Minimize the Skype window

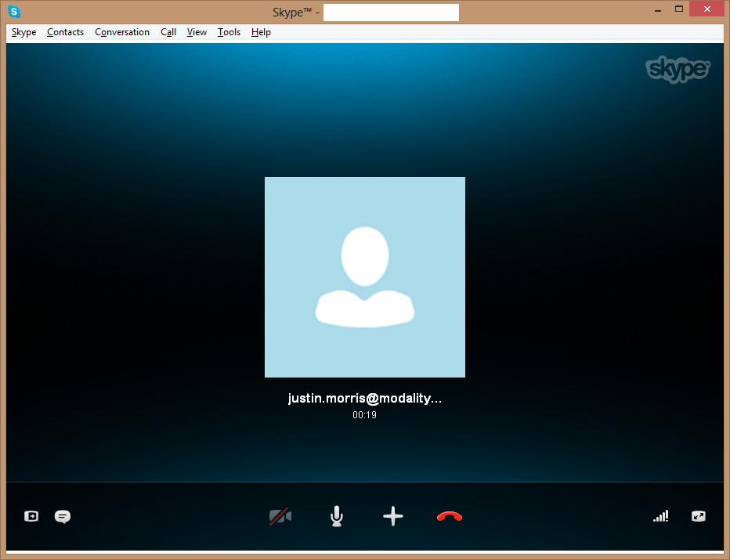pos(658,9)
